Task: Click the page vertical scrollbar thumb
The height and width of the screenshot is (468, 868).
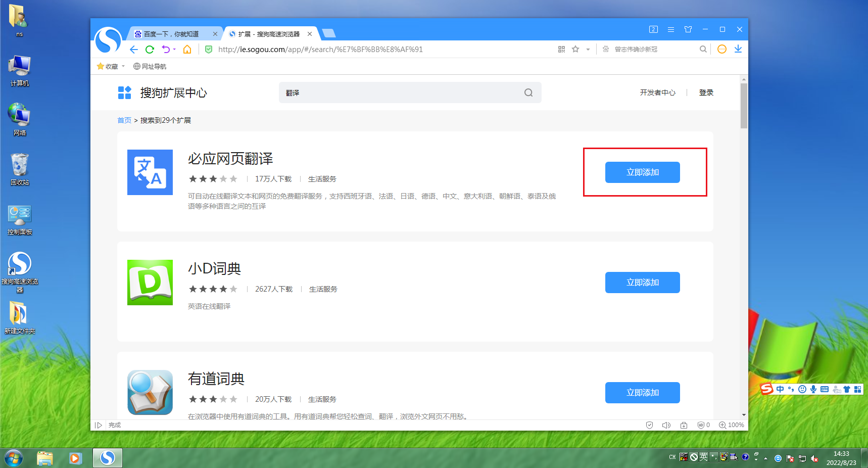Action: point(744,106)
